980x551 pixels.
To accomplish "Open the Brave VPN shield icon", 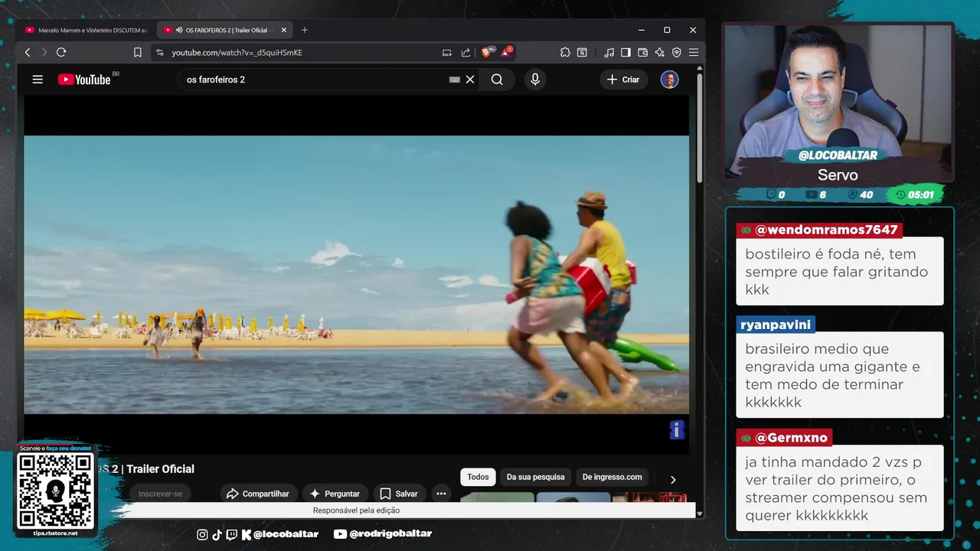I will coord(676,52).
